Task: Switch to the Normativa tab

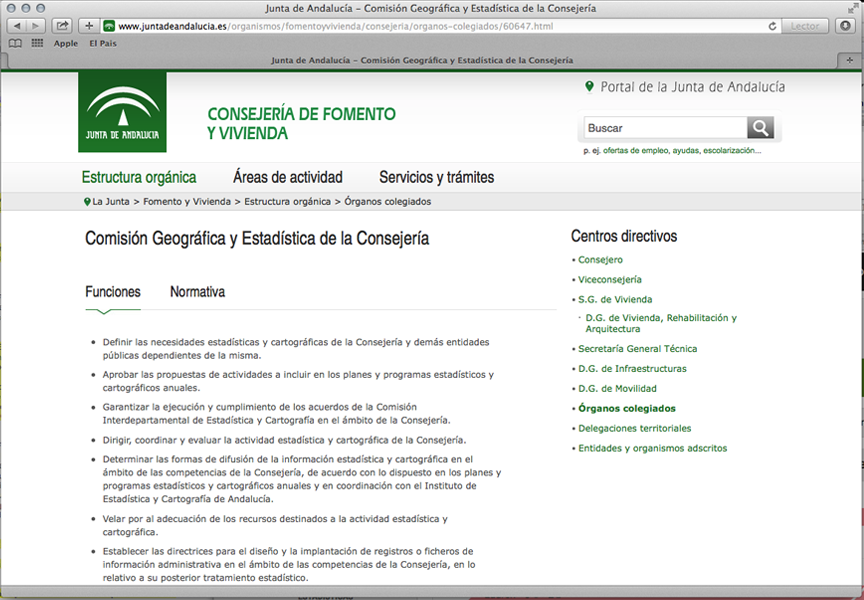Action: coord(197,292)
